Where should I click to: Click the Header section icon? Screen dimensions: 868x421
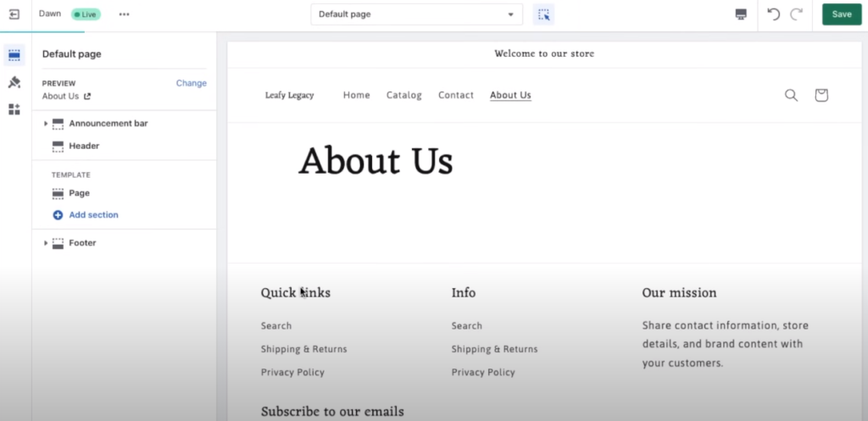pos(58,146)
